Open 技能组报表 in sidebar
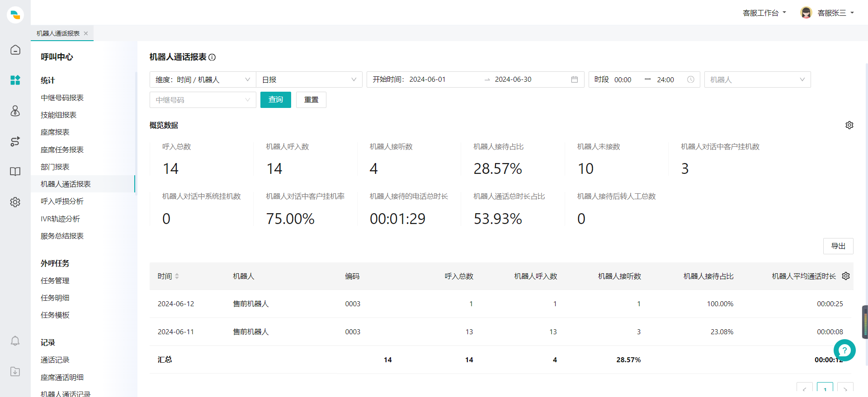 click(x=59, y=115)
